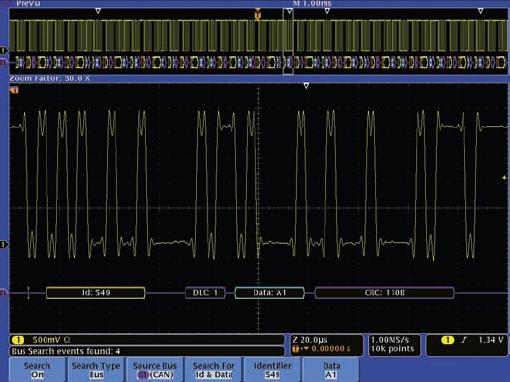
Task: Click the Id: 549 decoded bus packet
Action: (96, 293)
